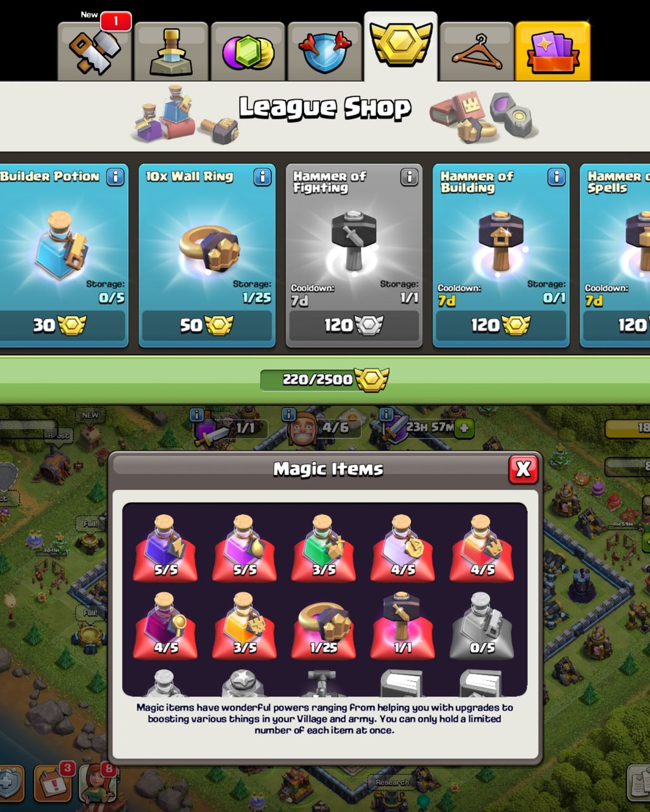The height and width of the screenshot is (812, 650).
Task: Add time with green plus next to 23H 57M
Action: pyautogui.click(x=464, y=428)
